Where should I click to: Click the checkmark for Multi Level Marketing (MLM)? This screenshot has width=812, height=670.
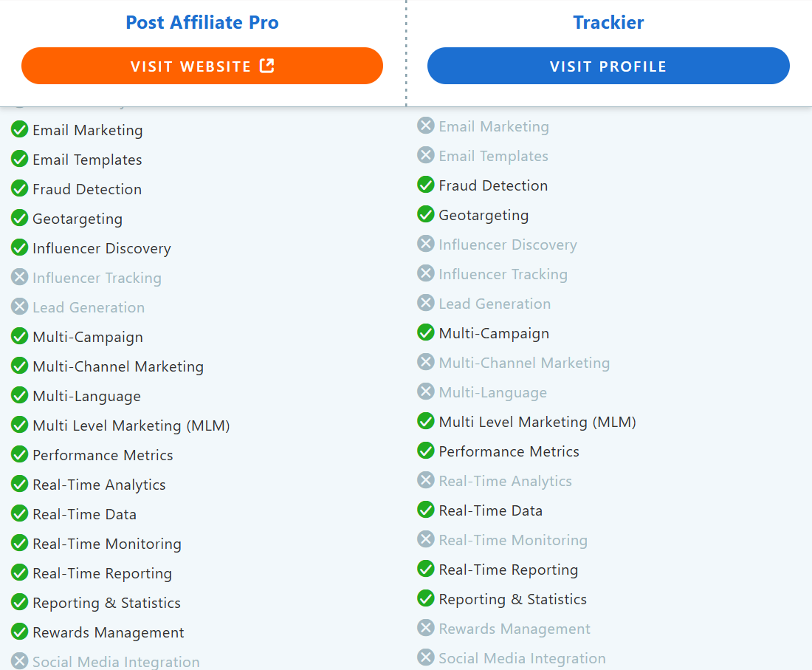(x=20, y=425)
